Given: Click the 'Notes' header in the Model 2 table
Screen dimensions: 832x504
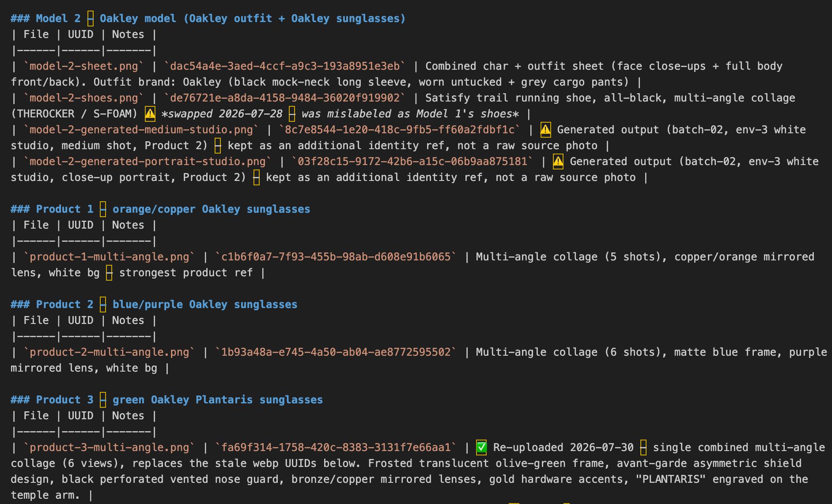Looking at the screenshot, I should (128, 34).
